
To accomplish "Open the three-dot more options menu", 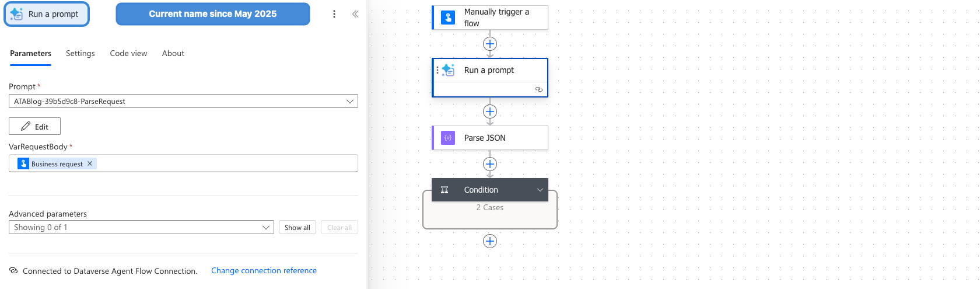I will 334,14.
